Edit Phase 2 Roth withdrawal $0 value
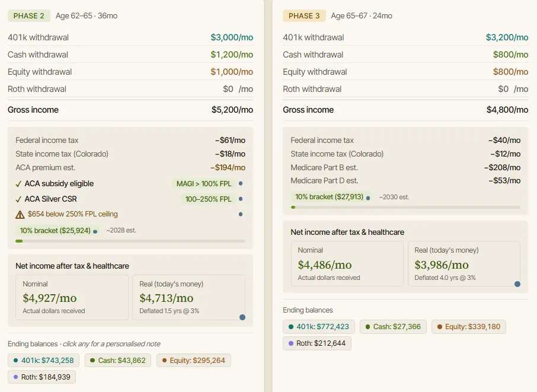Viewport: 537px width, 392px height. [x=228, y=89]
